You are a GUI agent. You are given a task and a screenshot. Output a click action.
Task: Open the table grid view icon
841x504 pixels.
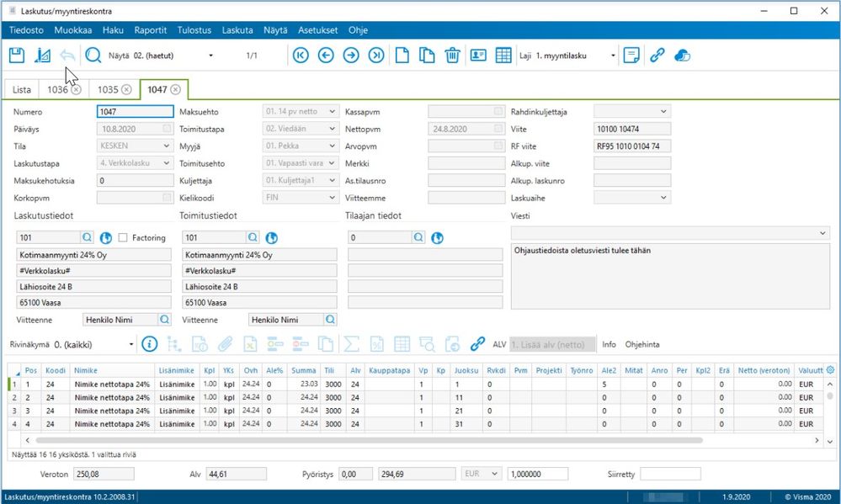click(503, 56)
